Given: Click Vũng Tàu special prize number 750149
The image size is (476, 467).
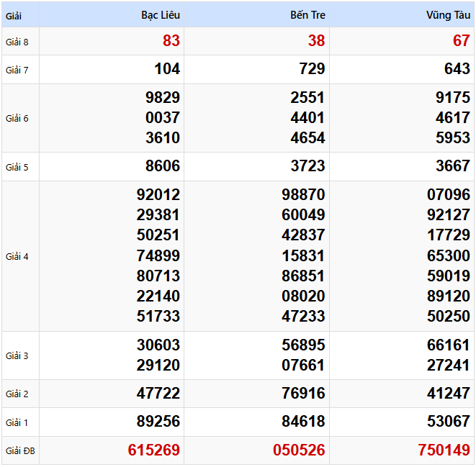Looking at the screenshot, I should point(444,450).
